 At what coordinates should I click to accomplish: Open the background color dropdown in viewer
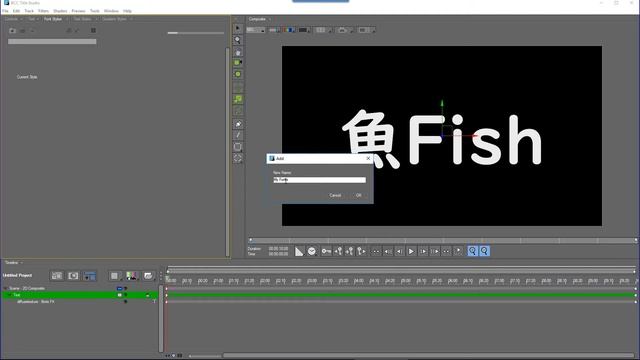pos(304,30)
